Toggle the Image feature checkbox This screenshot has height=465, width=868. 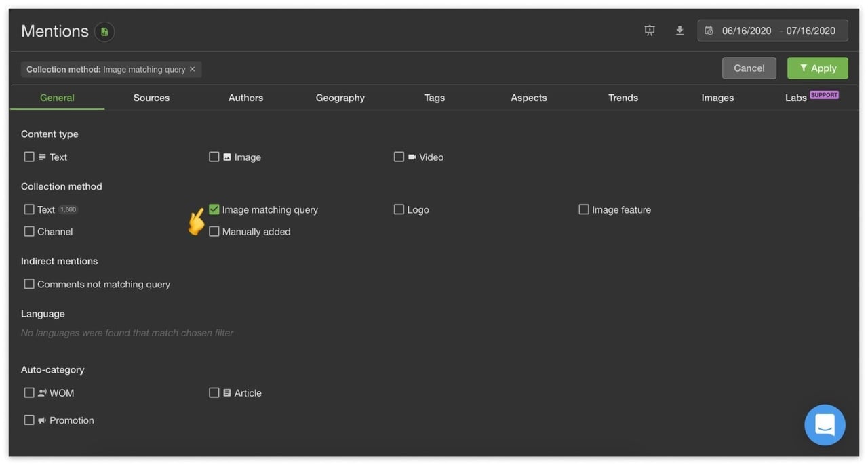[584, 209]
